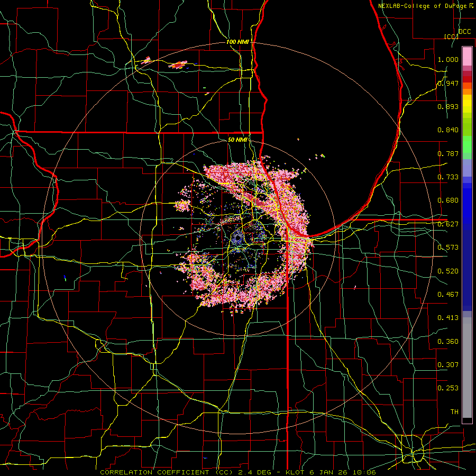The image size is (476, 476).
Task: Click the 0.307 legend value
Action: click(448, 364)
